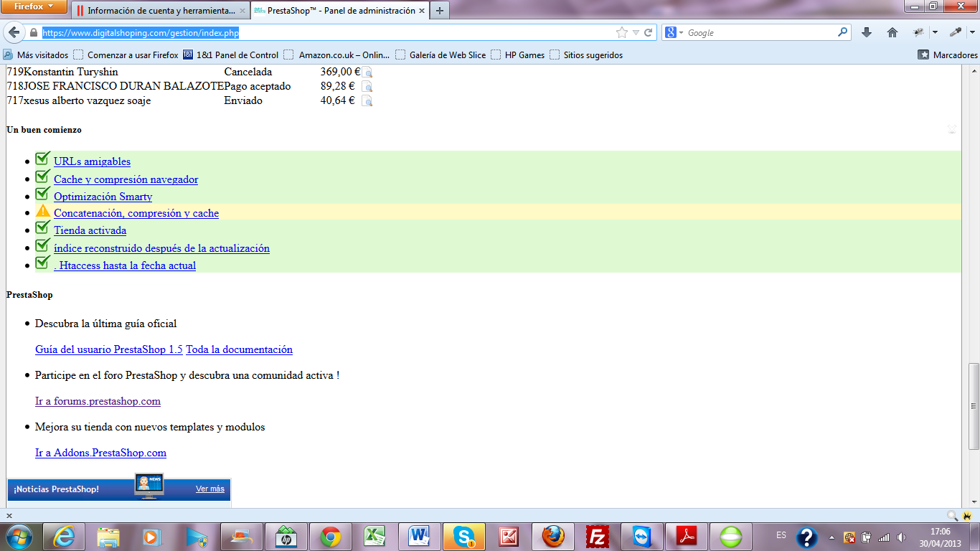The height and width of the screenshot is (551, 980).
Task: Launch Internet Explorer from the taskbar
Action: 63,537
